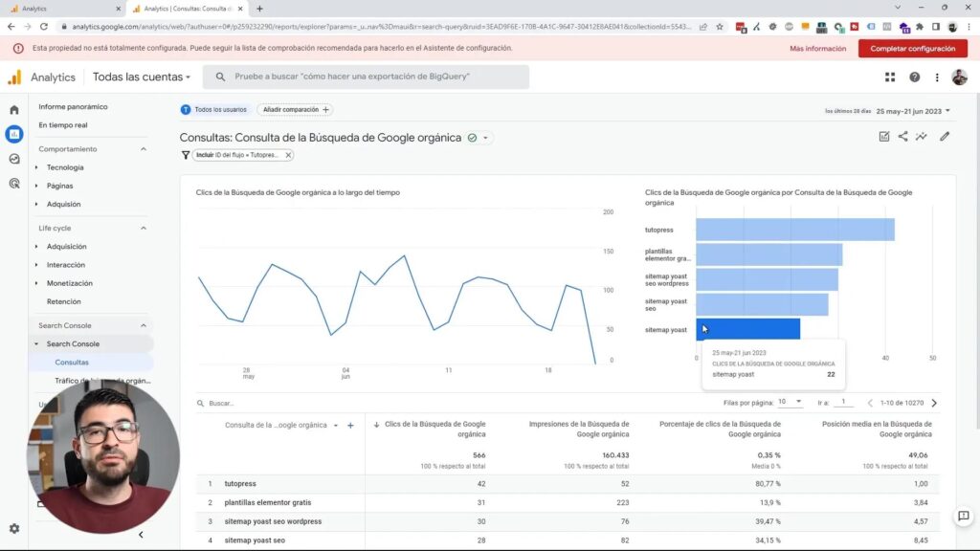The width and height of the screenshot is (980, 551).
Task: Collapse the left navigation panel arrow
Action: [x=141, y=535]
